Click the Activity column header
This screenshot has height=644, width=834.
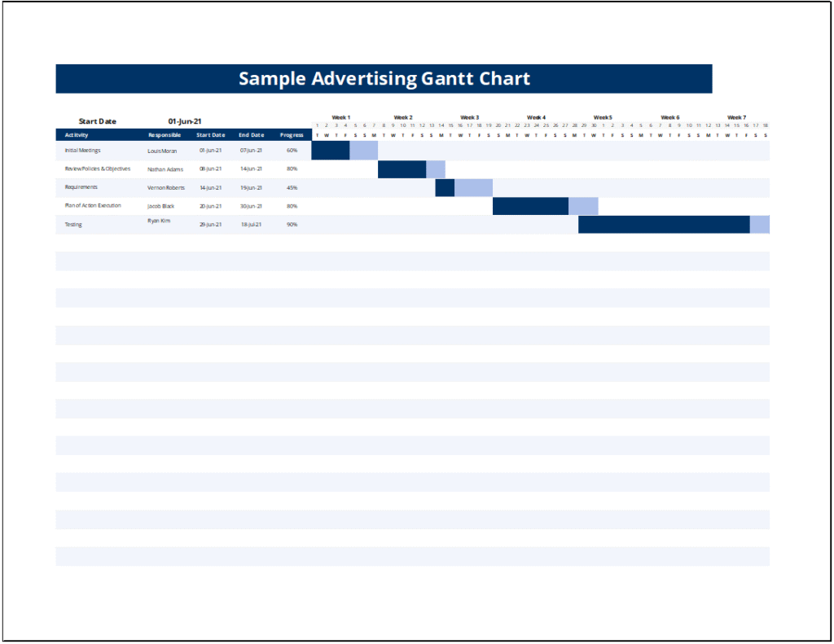(77, 135)
